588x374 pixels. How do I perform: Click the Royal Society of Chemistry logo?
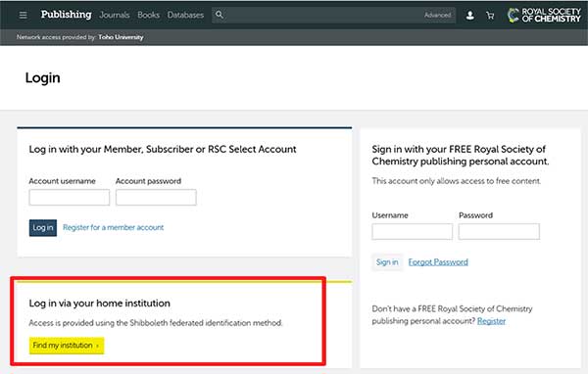pyautogui.click(x=544, y=15)
